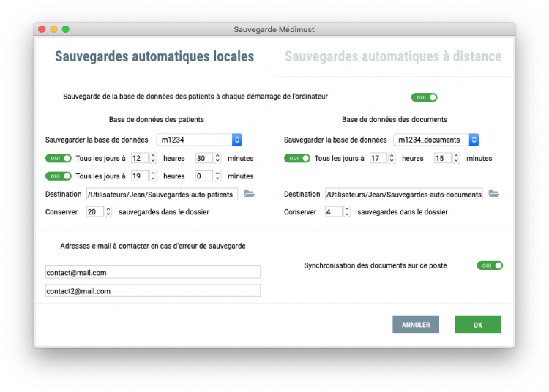Confirm settings with the OK button
This screenshot has height=392, width=549.
477,325
